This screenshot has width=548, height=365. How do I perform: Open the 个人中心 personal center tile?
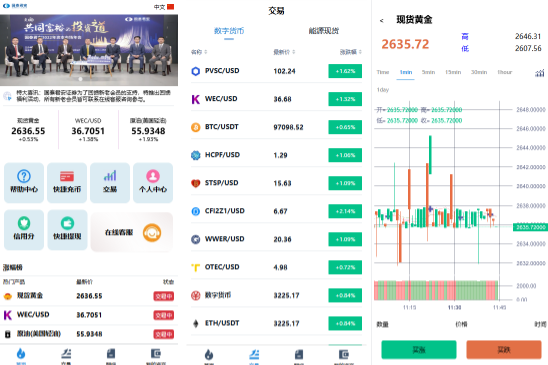(153, 182)
